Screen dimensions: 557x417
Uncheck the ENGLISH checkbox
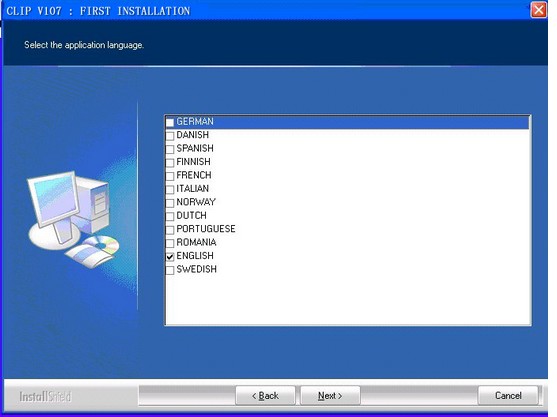pyautogui.click(x=170, y=257)
